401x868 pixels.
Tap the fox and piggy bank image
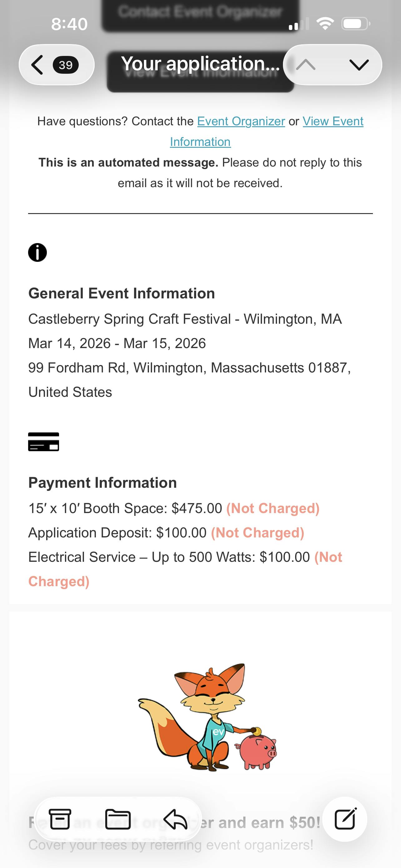coord(208,718)
